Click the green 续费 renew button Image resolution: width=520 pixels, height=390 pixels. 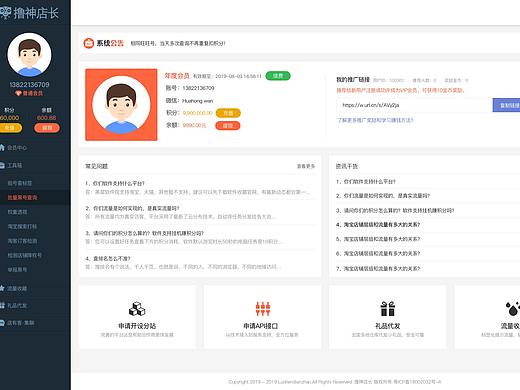pos(278,76)
